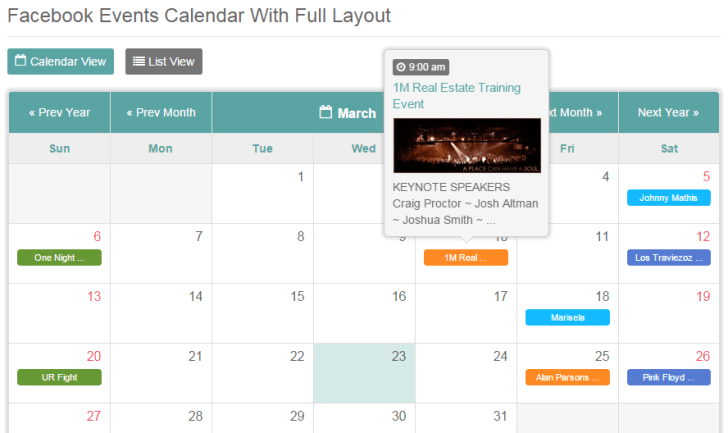Click the calendar icon in Calendar View button
Viewport: 728px width, 433px height.
20,60
